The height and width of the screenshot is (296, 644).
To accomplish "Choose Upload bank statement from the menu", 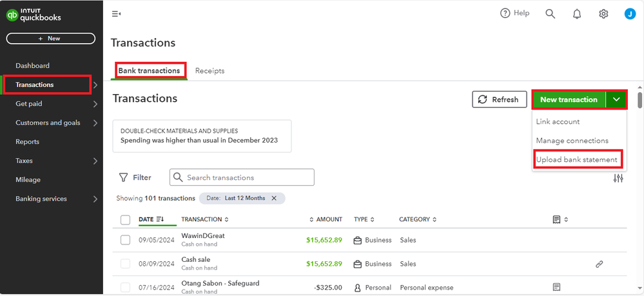I will point(577,159).
